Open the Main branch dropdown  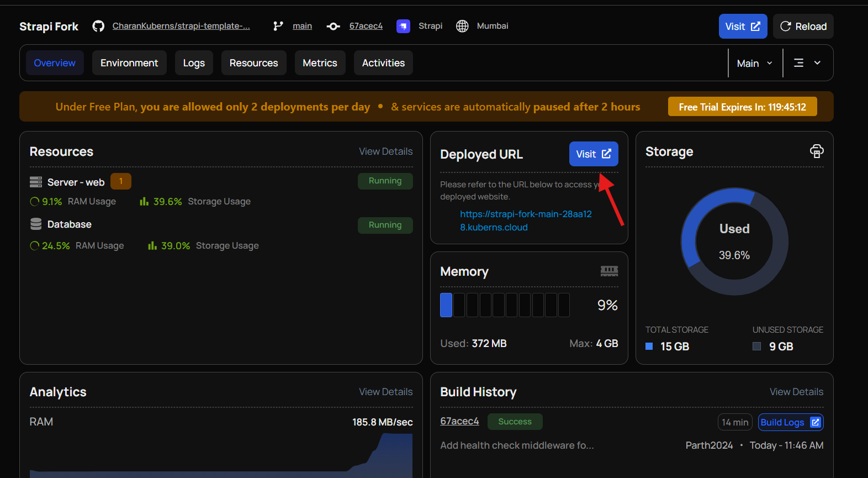[x=755, y=63]
